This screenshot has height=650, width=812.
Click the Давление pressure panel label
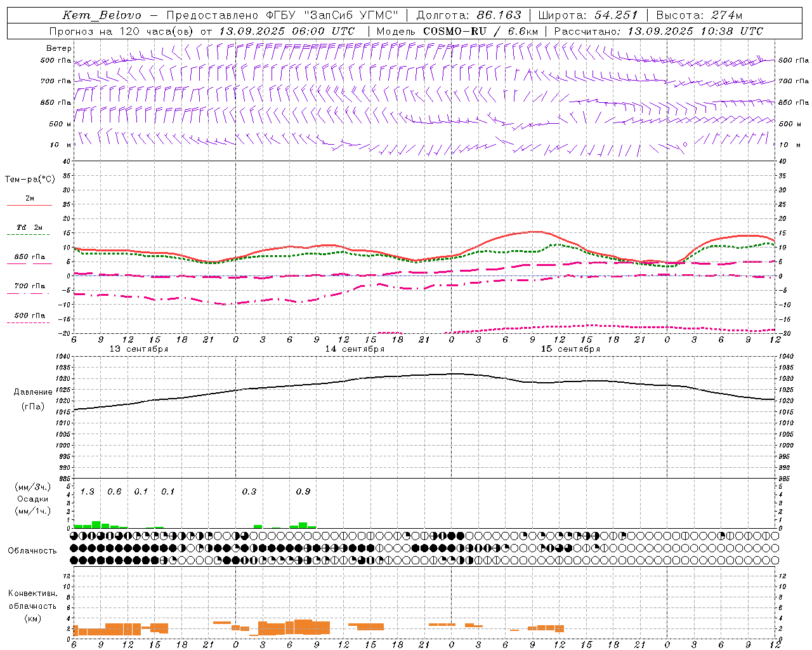32,392
